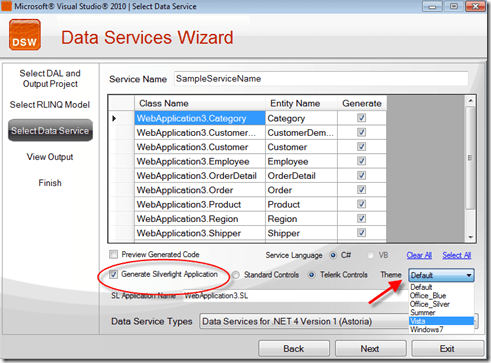Switch to View Output step
The height and width of the screenshot is (363, 491).
tap(50, 157)
